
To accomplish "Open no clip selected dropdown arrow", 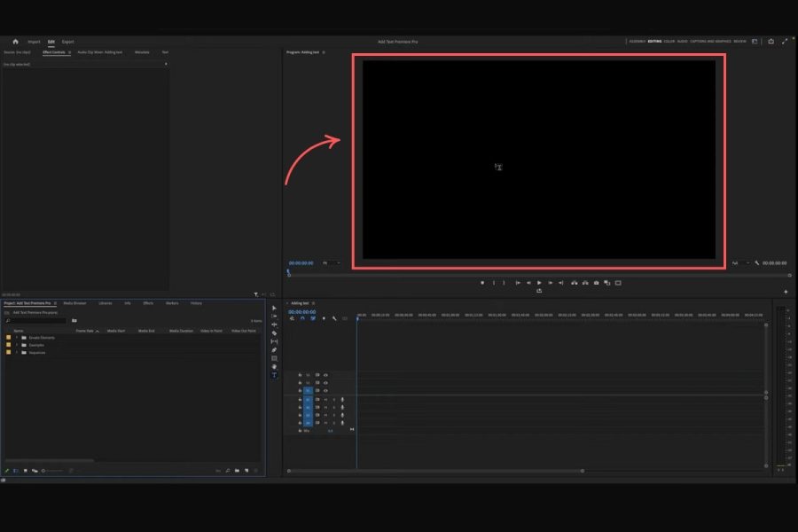I will [x=166, y=64].
